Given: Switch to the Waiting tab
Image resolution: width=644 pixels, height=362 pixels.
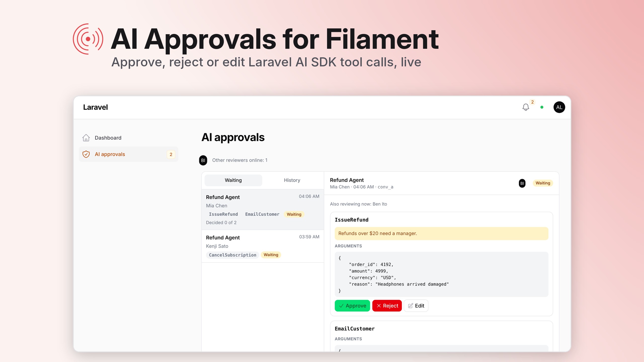Looking at the screenshot, I should (233, 180).
